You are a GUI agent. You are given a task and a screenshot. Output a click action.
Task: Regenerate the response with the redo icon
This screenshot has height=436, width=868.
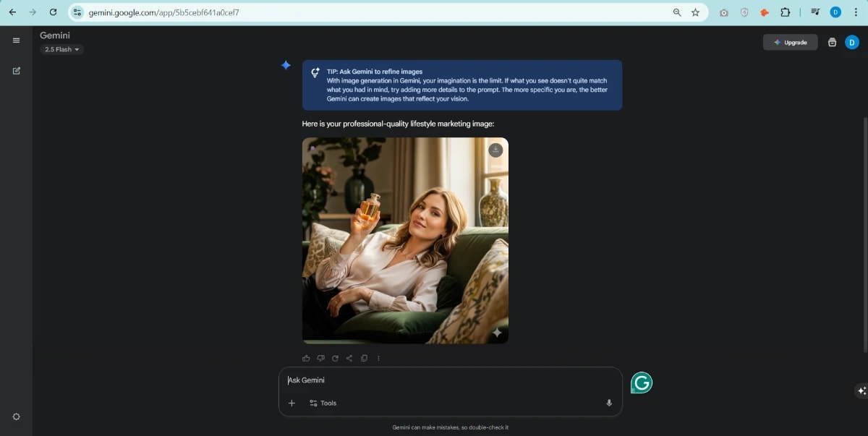click(335, 357)
